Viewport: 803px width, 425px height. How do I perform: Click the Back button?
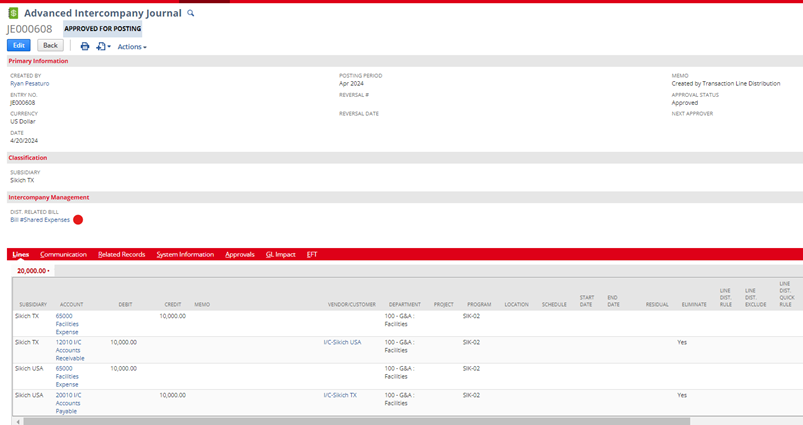click(50, 46)
